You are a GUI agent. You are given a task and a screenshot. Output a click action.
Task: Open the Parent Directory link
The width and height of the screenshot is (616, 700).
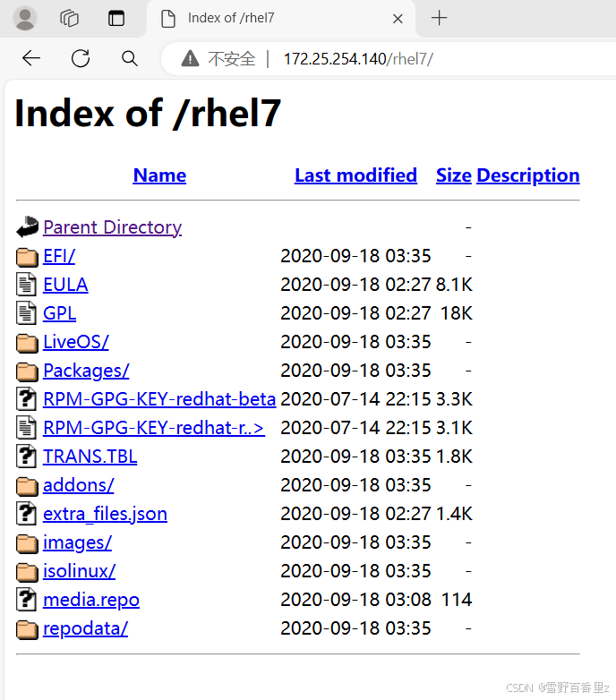click(x=113, y=227)
